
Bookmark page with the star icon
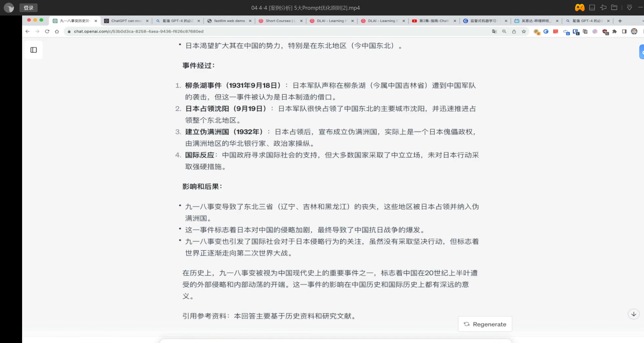(x=524, y=32)
